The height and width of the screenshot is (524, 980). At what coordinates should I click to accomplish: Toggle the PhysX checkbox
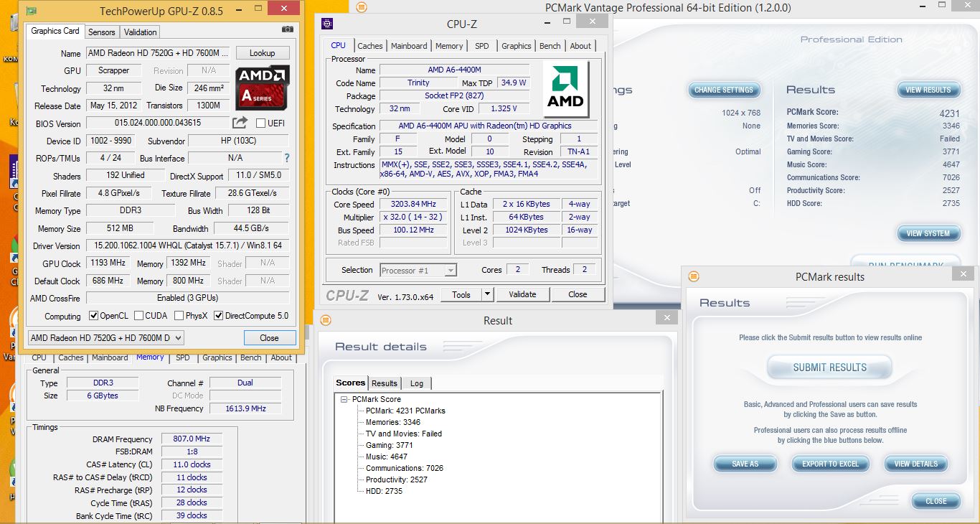pos(178,316)
